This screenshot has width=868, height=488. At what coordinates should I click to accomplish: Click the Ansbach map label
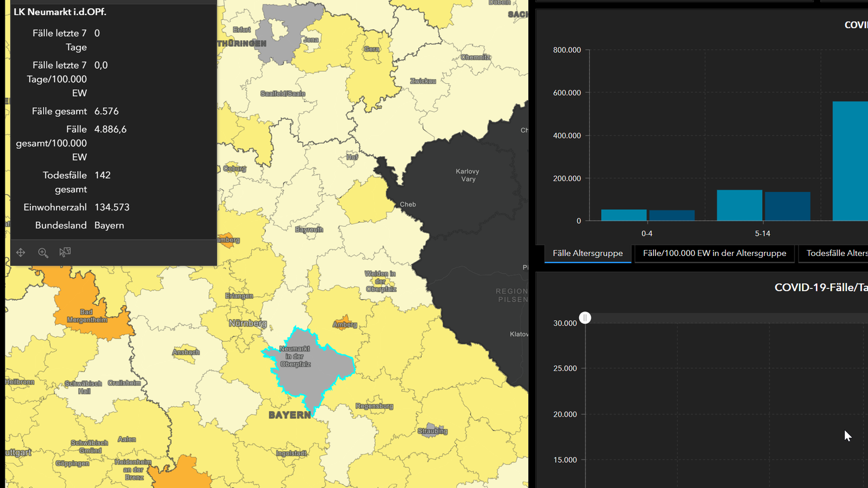pyautogui.click(x=186, y=352)
